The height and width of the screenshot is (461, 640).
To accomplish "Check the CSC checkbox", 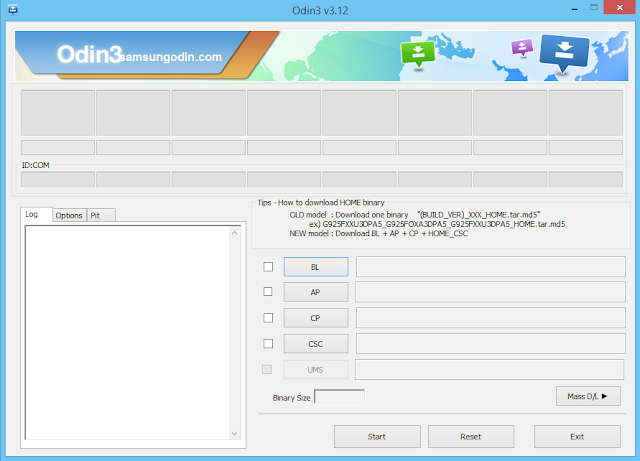I will click(268, 343).
